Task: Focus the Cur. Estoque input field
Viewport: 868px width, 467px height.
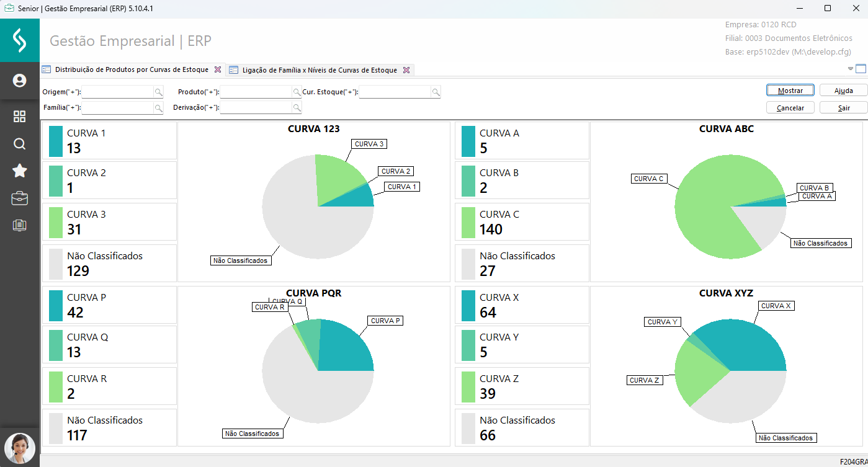Action: point(395,92)
